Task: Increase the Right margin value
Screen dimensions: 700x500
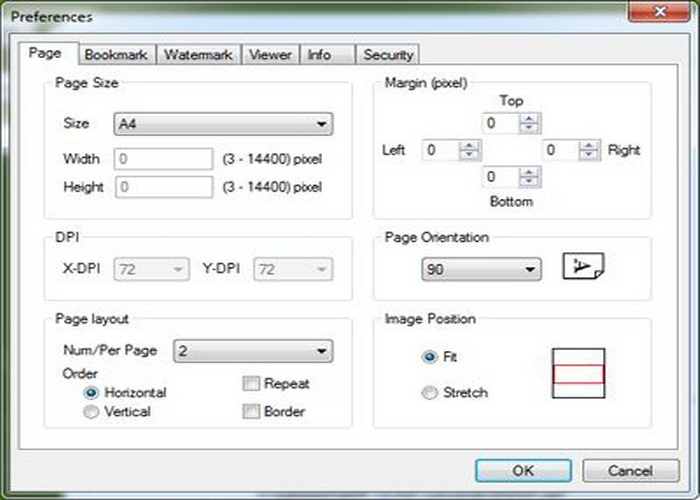Action: (x=589, y=145)
